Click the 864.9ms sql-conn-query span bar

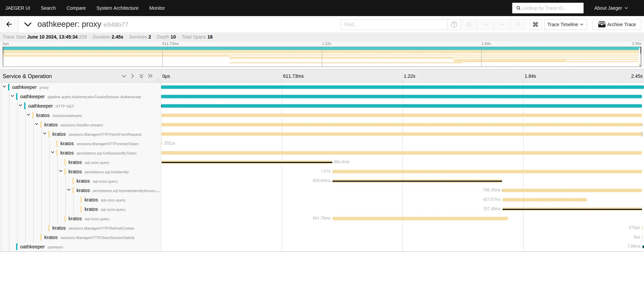pos(247,162)
